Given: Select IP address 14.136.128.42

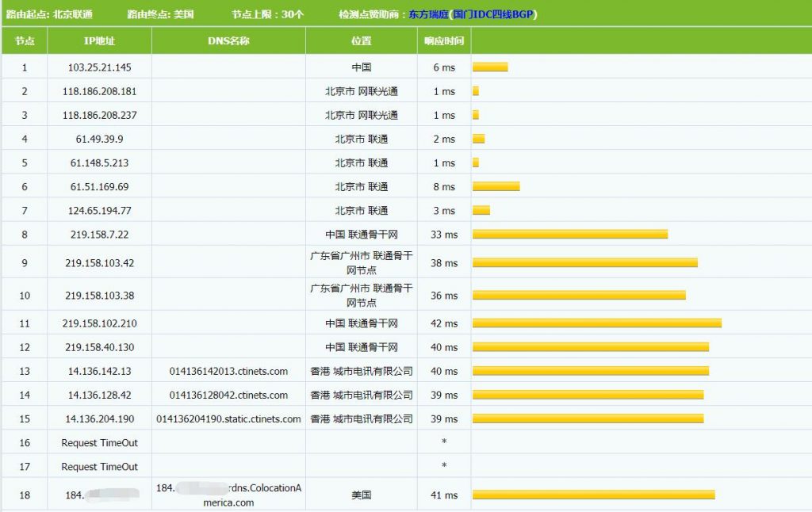Looking at the screenshot, I should [99, 395].
